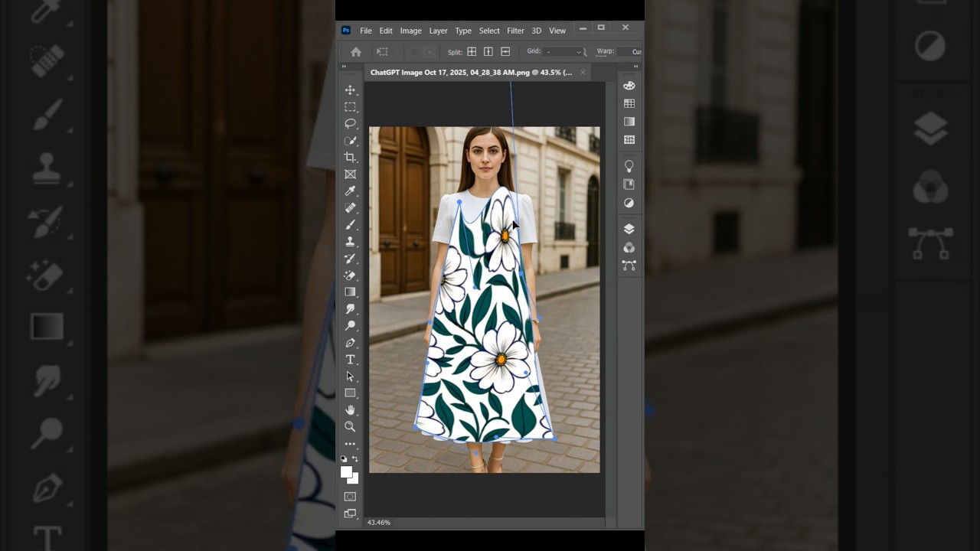Open the Libraries panel icon
The image size is (980, 551).
pyautogui.click(x=629, y=184)
